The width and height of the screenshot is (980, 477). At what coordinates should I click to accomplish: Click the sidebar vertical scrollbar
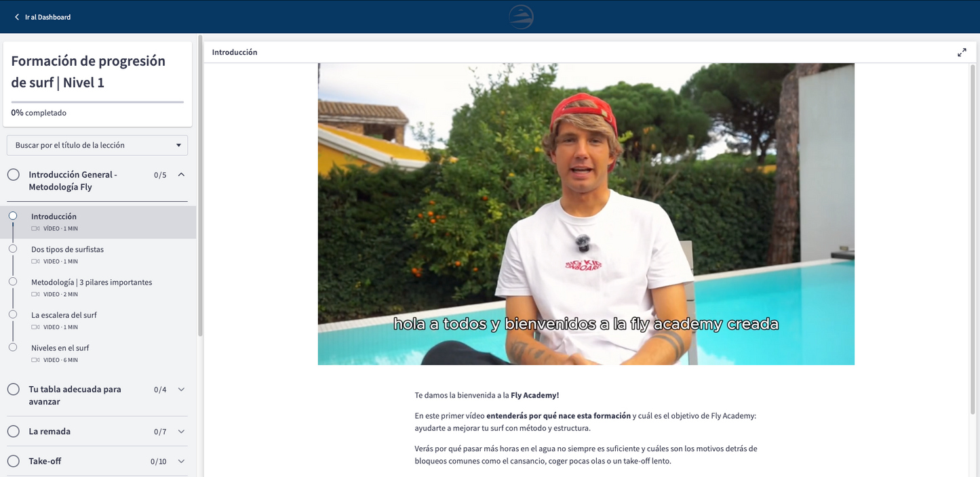tap(200, 186)
